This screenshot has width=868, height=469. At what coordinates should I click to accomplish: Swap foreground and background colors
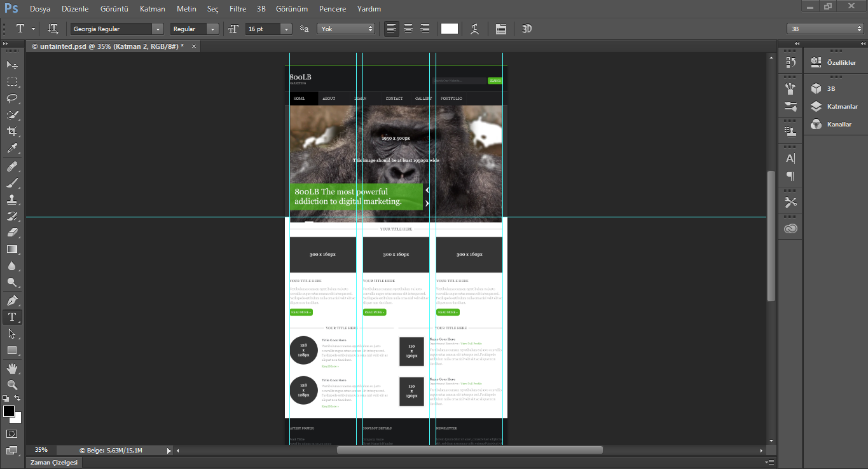pyautogui.click(x=18, y=398)
